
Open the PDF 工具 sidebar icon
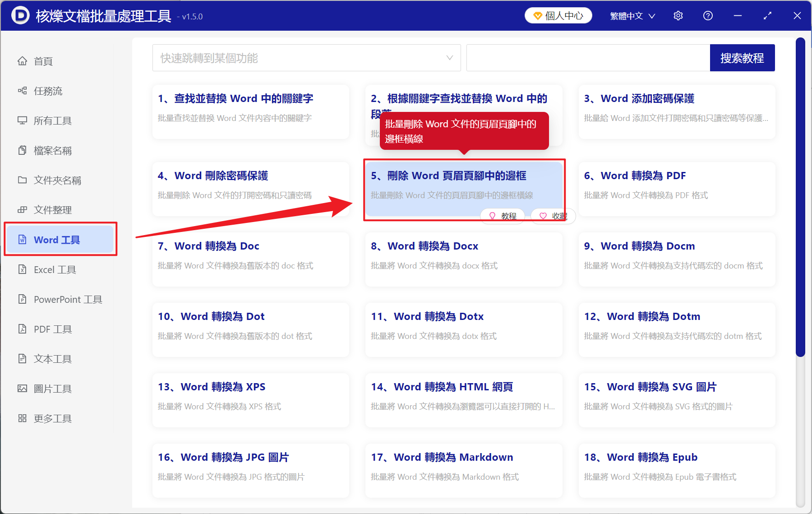coord(23,329)
